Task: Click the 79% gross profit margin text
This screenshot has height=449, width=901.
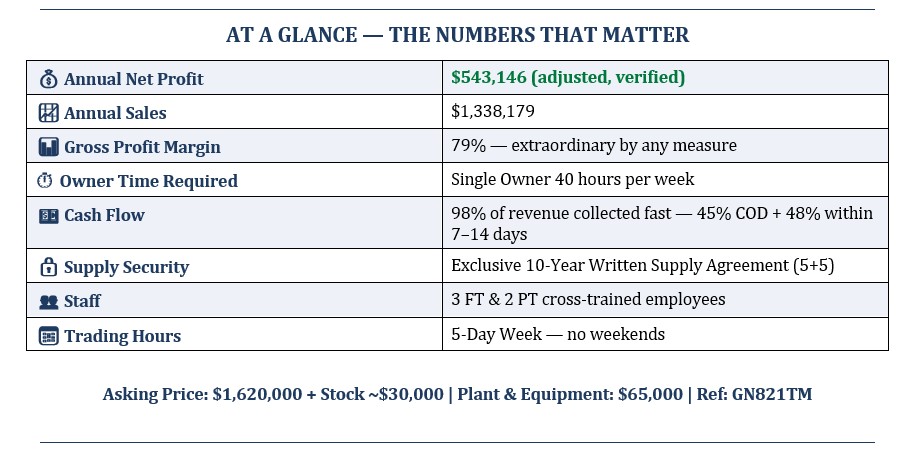Action: (x=594, y=146)
